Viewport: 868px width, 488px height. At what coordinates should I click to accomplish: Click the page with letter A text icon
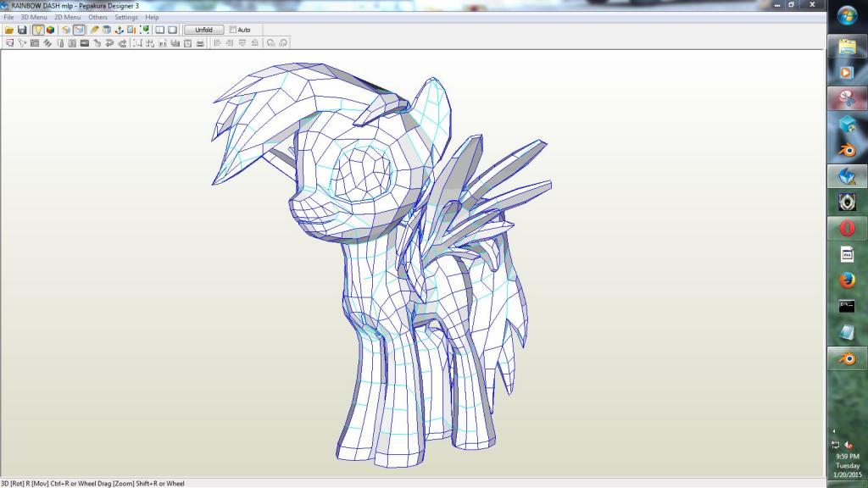[187, 42]
